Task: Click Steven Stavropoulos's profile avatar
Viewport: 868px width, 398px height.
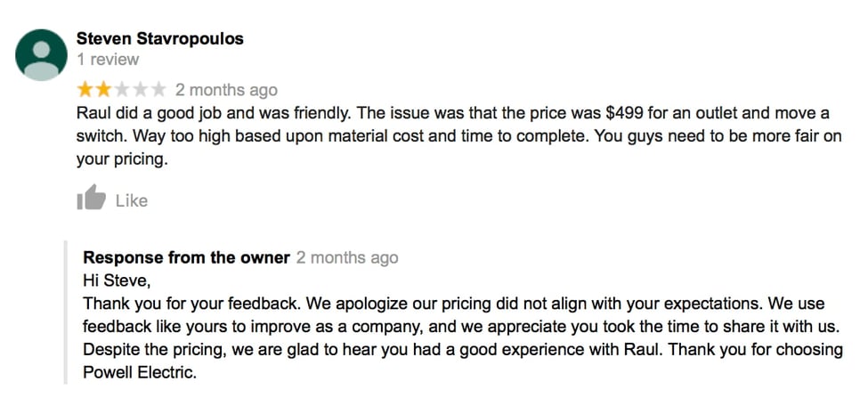Action: click(x=42, y=55)
